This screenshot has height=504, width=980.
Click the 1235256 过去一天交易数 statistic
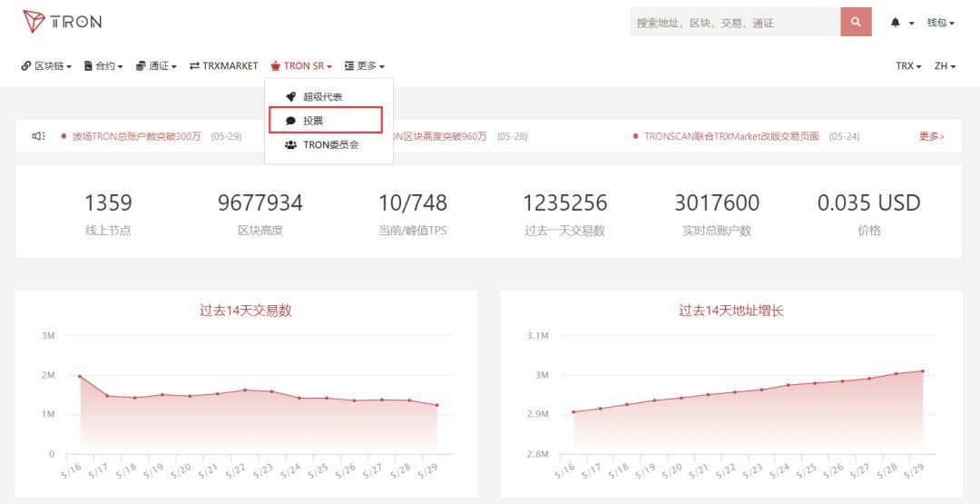565,212
